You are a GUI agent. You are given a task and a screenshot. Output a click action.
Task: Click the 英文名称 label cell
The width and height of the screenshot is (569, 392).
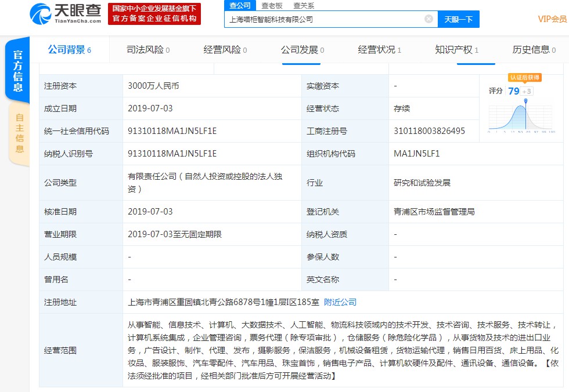(x=345, y=280)
